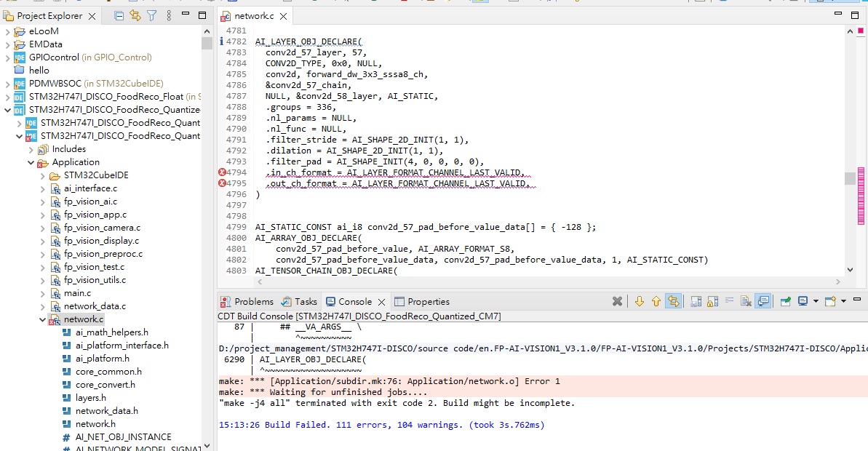Image resolution: width=868 pixels, height=451 pixels.
Task: Open the filter funnel in Project Explorer
Action: pyautogui.click(x=151, y=15)
